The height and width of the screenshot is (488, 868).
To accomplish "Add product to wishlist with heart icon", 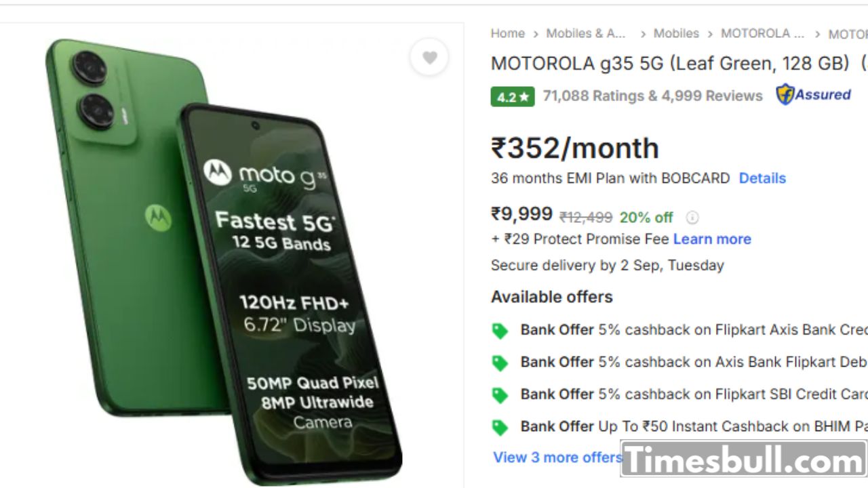I will pyautogui.click(x=429, y=58).
